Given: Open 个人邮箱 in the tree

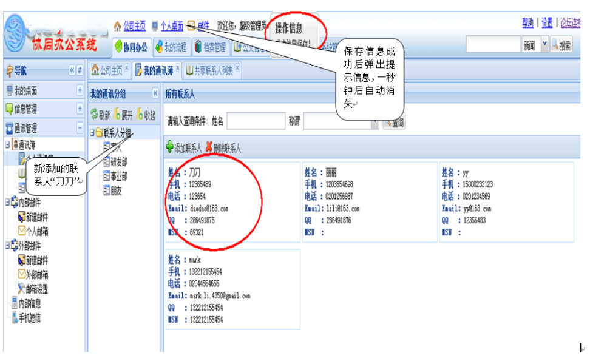Looking at the screenshot, I should (x=33, y=231).
